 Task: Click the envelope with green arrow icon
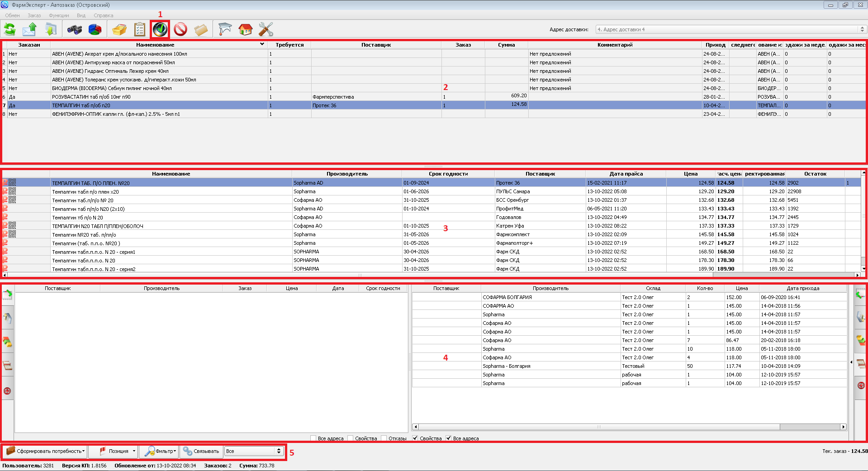30,30
